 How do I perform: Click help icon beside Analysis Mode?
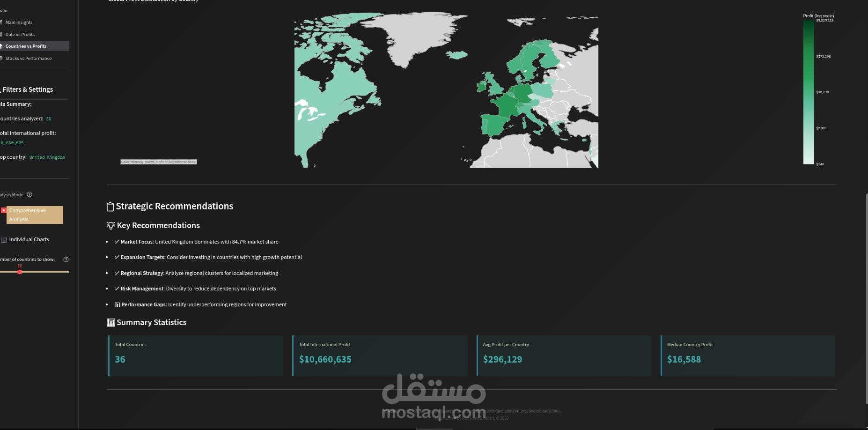(x=29, y=194)
